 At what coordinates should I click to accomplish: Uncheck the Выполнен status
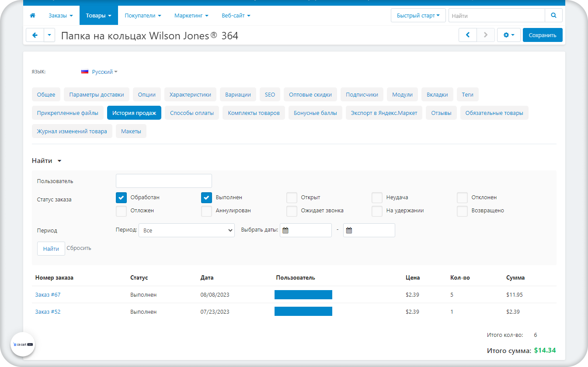tap(206, 197)
